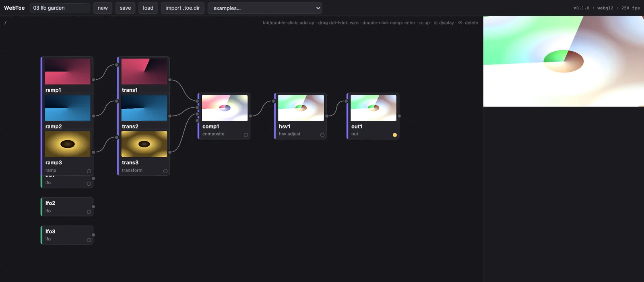The height and width of the screenshot is (282, 644).
Task: Click the output port of ramp1
Action: pyautogui.click(x=93, y=80)
